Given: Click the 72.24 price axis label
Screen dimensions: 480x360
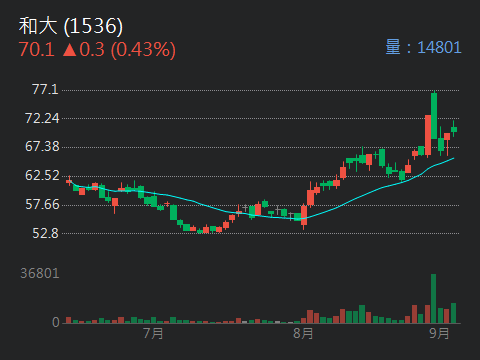Looking at the screenshot, I should click(x=42, y=118).
